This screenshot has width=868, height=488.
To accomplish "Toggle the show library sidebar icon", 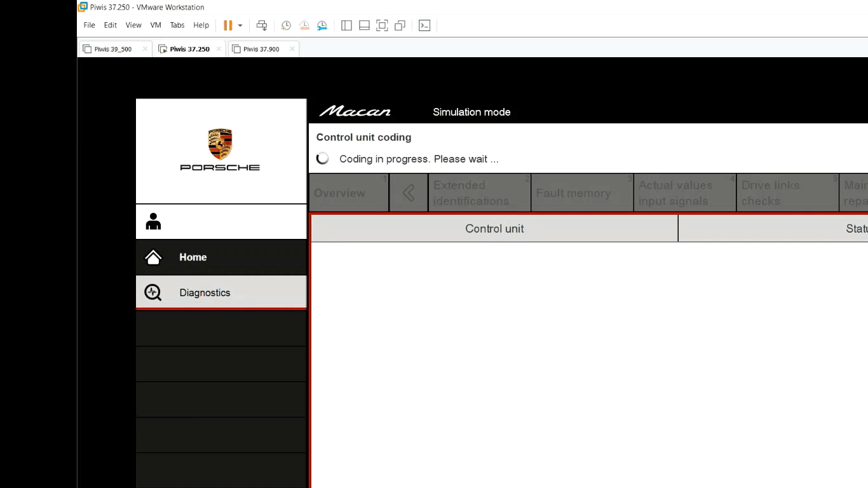I will pos(346,25).
